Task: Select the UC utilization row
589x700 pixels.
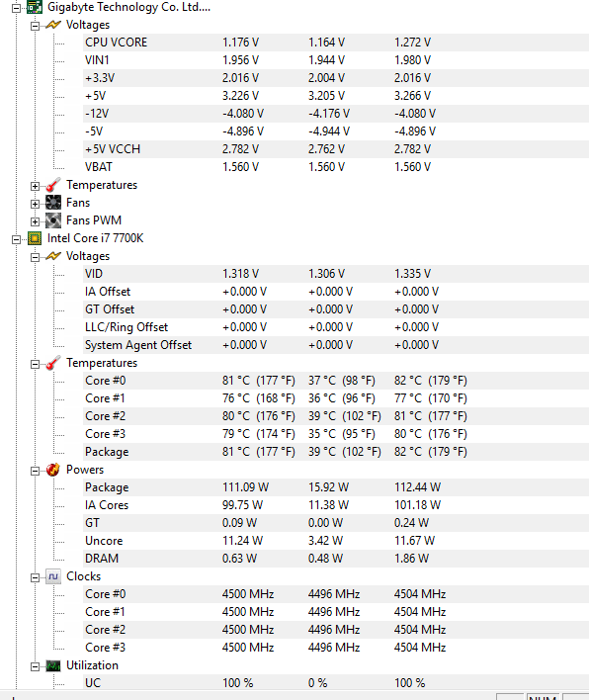Action: 336,682
